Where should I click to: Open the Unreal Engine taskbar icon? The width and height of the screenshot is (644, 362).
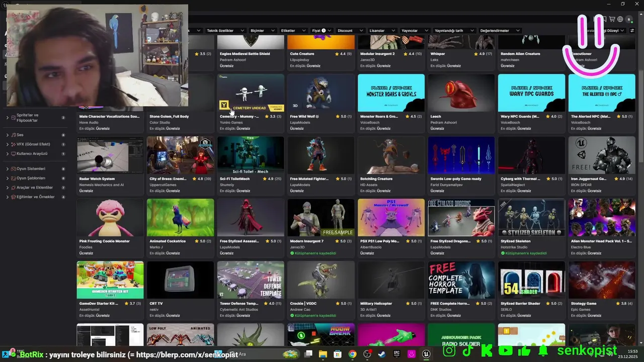point(426,354)
